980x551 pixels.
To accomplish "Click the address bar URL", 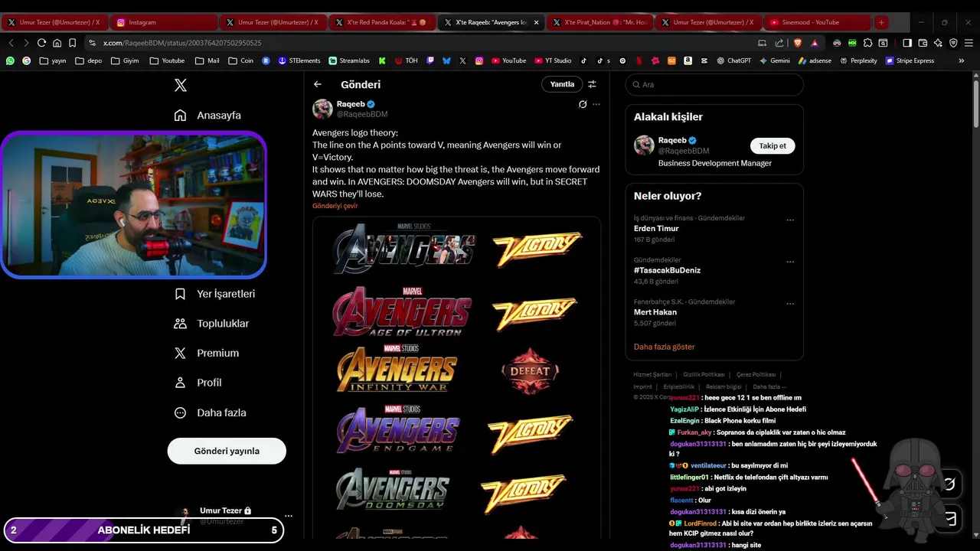I will click(x=182, y=44).
